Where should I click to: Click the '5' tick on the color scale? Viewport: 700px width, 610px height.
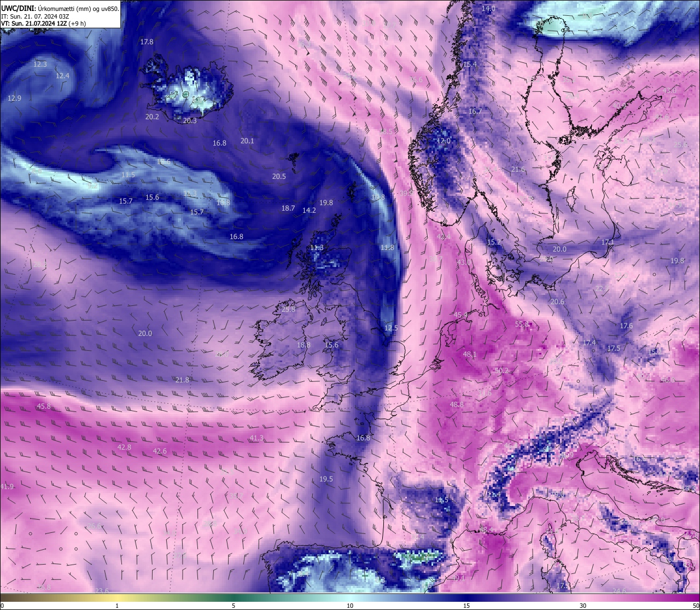click(234, 606)
